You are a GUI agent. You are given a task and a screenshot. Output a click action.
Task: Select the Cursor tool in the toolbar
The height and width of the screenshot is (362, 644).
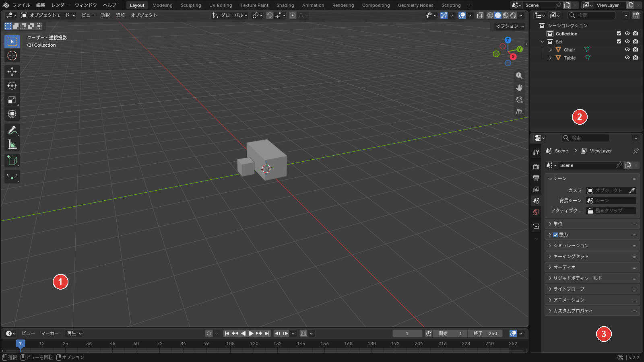12,56
